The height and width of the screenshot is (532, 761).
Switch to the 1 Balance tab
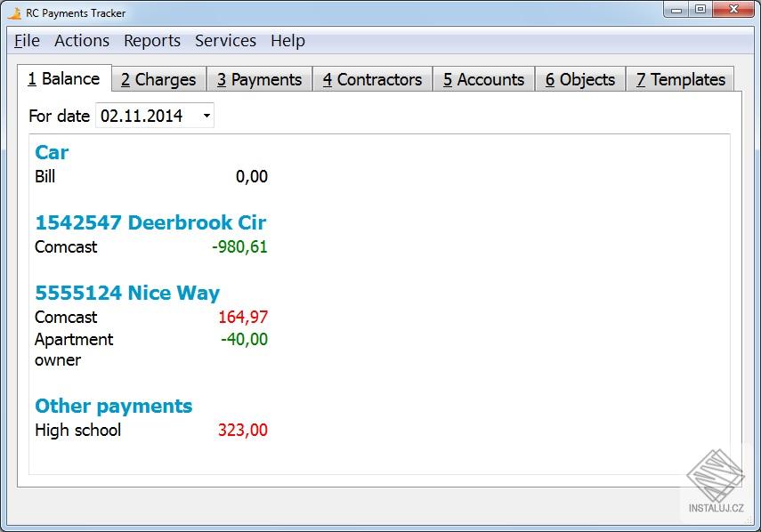[64, 78]
